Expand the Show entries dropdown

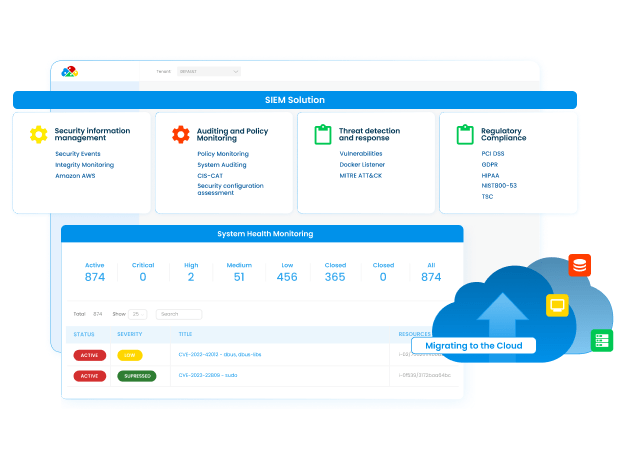coord(138,314)
